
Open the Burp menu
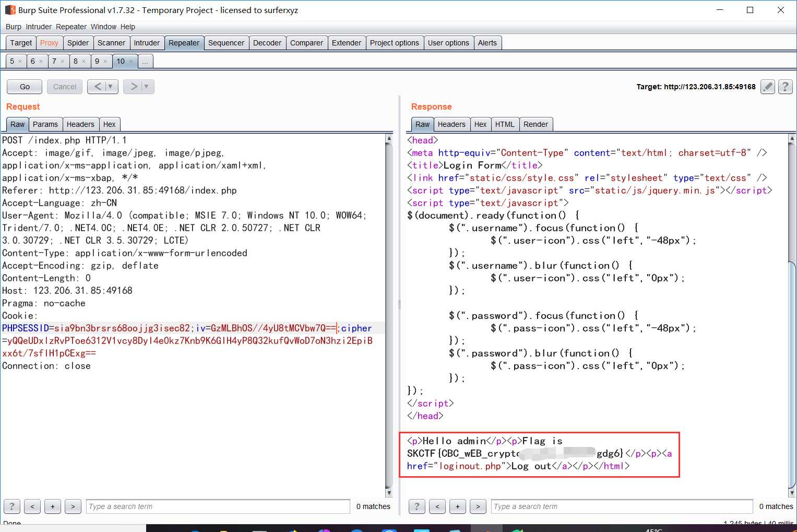point(14,27)
